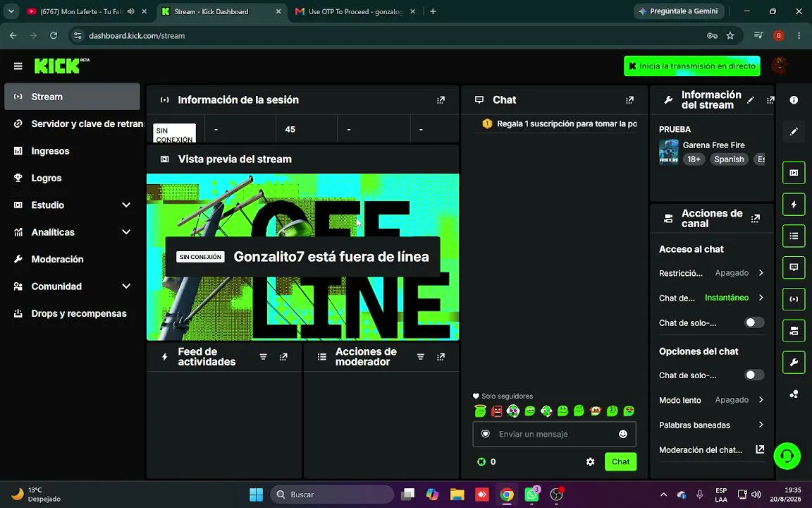Toggle activity feed panel lightning icon in rail
The width and height of the screenshot is (812, 508).
(794, 204)
